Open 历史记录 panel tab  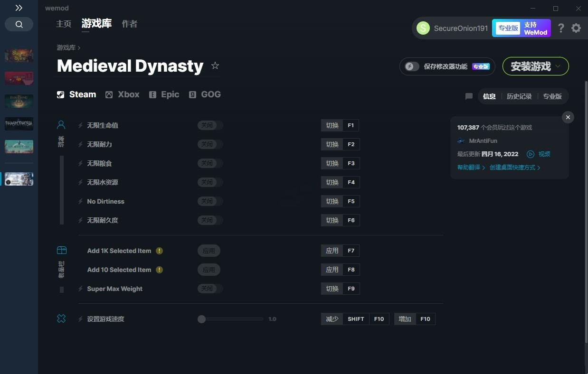pyautogui.click(x=519, y=96)
